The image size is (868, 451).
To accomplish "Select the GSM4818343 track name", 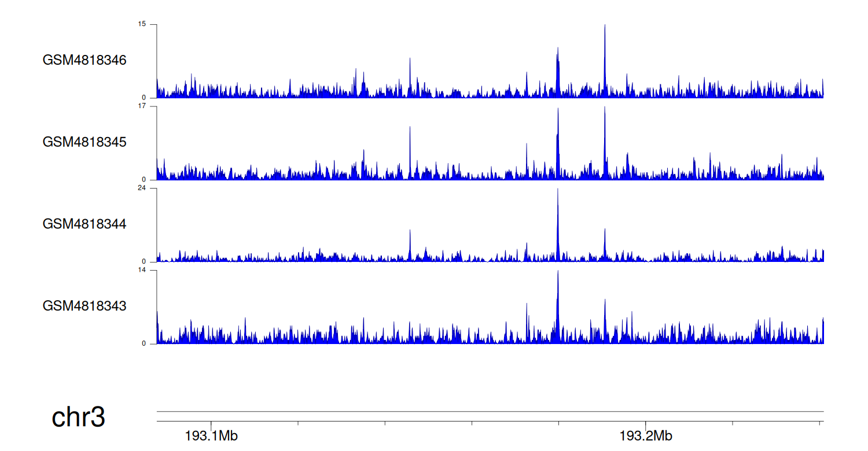I will (x=84, y=306).
